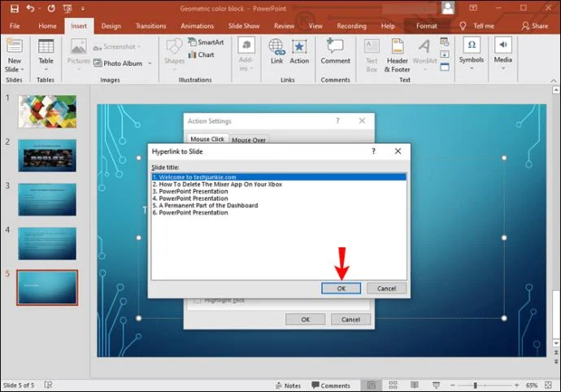Open the Animations tab
This screenshot has width=561, height=392.
point(197,26)
